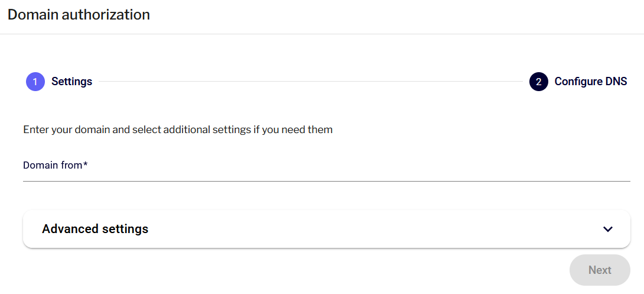Click the step 1 circle icon
The image size is (644, 294).
(35, 82)
